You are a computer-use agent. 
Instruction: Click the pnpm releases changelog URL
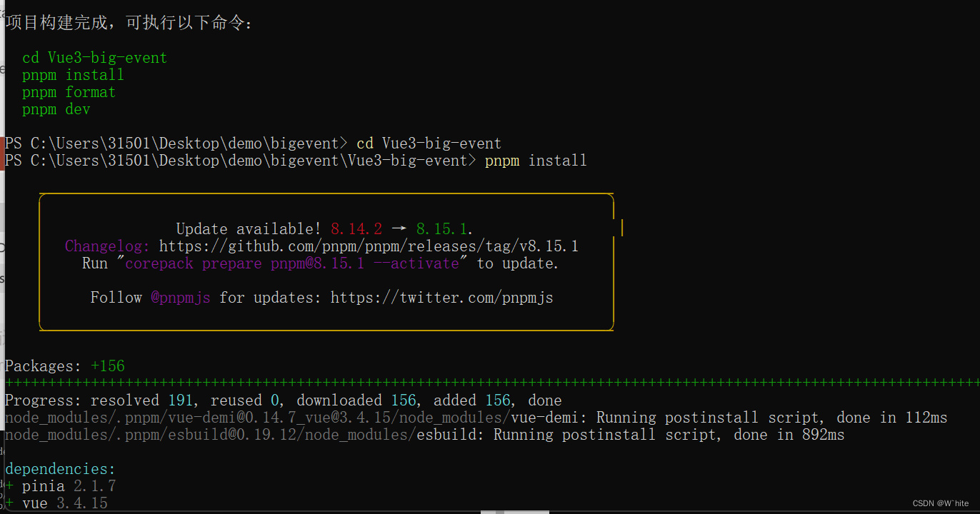[369, 246]
